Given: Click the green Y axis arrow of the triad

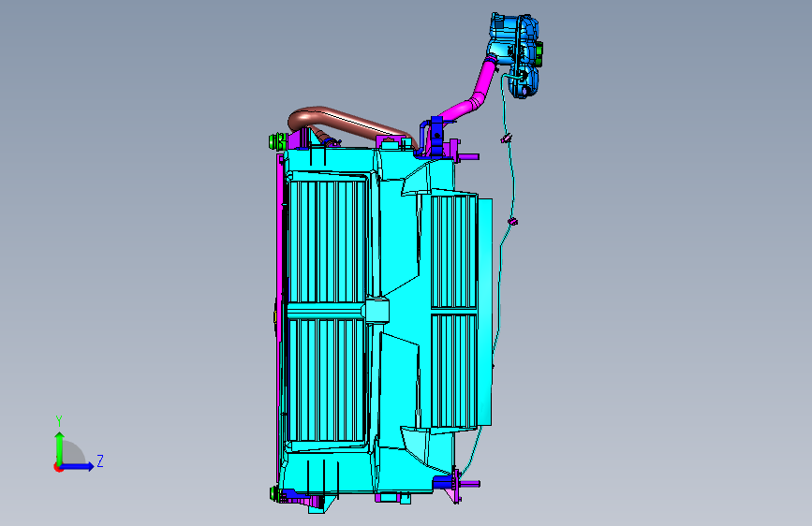Looking at the screenshot, I should click(59, 447).
